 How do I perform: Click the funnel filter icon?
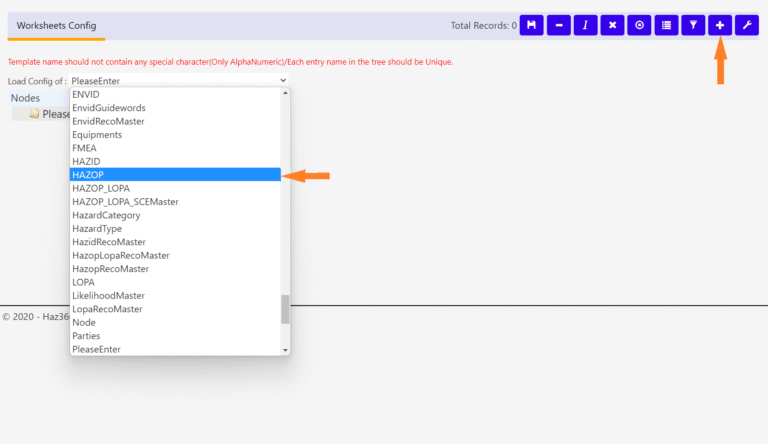693,25
